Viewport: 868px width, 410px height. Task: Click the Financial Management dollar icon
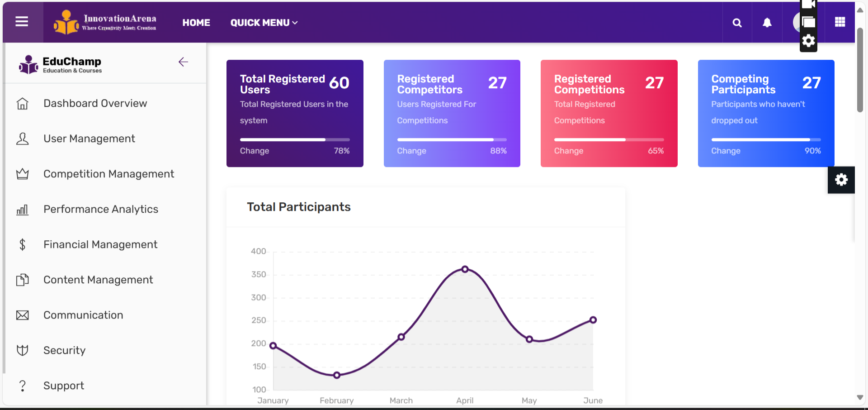23,244
